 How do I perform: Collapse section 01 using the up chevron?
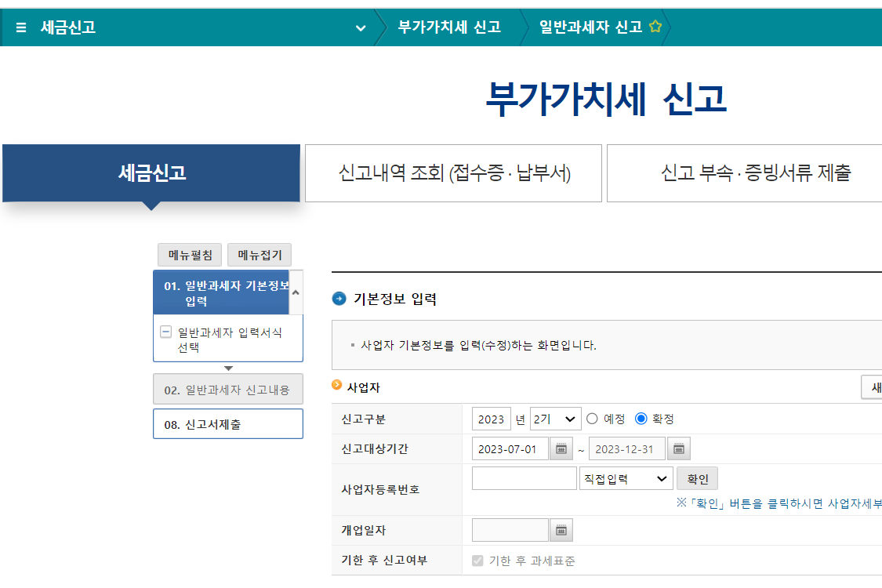coord(296,292)
